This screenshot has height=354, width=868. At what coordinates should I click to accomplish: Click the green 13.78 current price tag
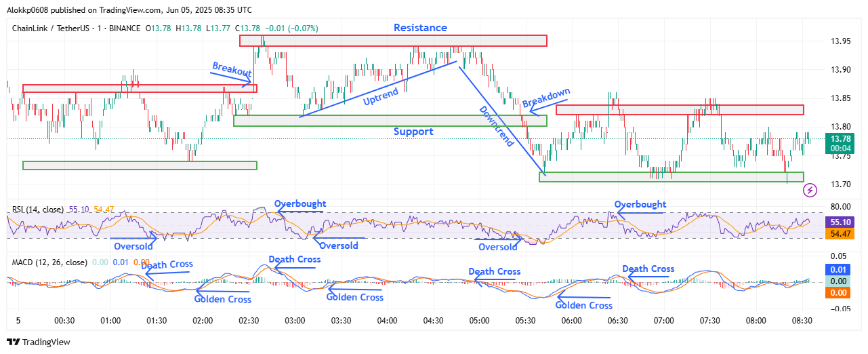(839, 144)
